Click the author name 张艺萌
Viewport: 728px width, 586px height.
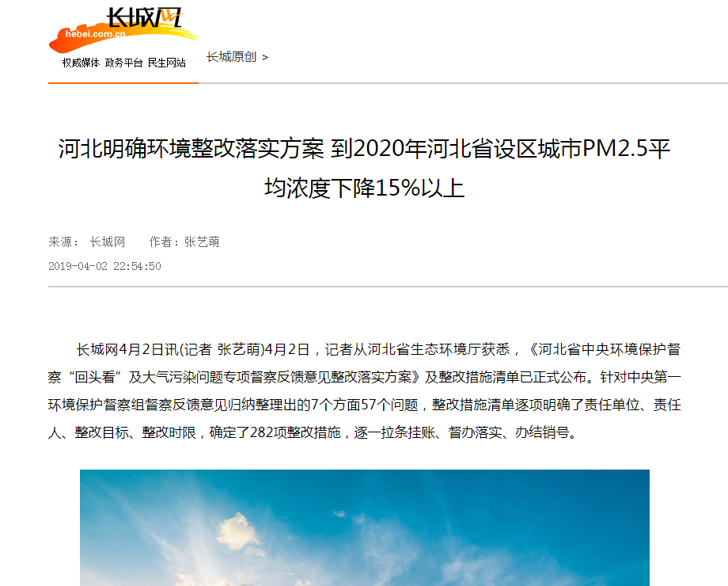tap(202, 242)
